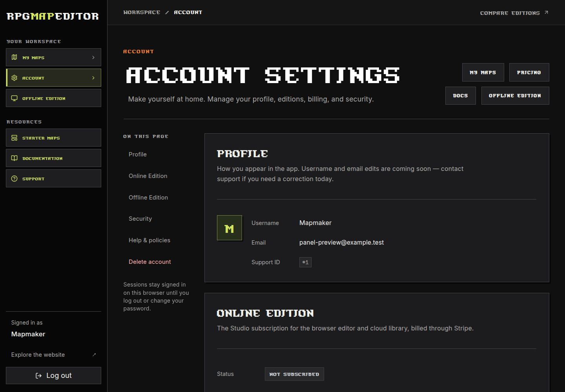Viewport: 565px width, 392px height.
Task: Jump to the Offline Edition section link
Action: pyautogui.click(x=148, y=198)
